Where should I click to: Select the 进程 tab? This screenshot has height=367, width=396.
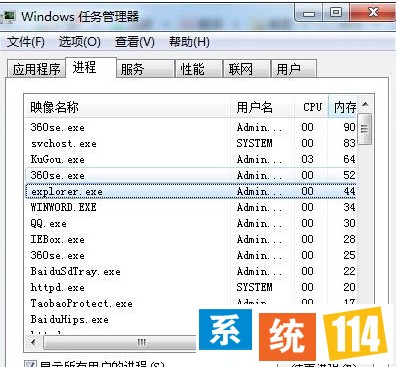point(91,68)
